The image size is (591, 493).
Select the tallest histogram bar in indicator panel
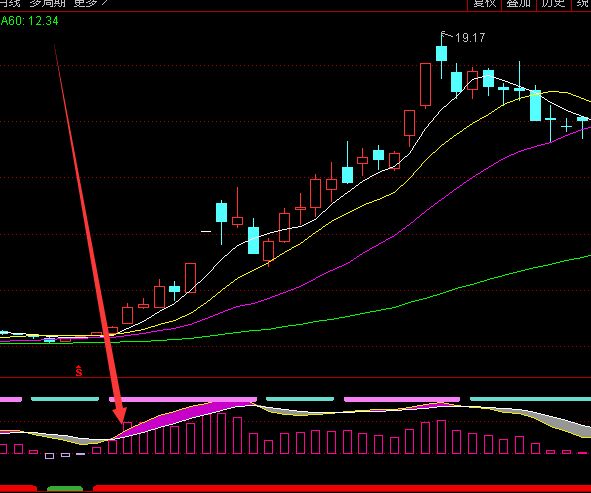click(x=221, y=433)
